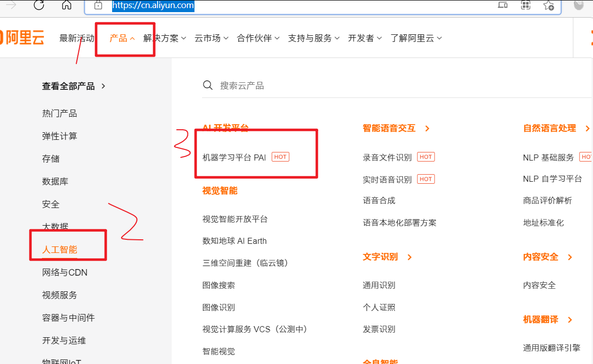Open 自然语言处理 section heading
This screenshot has width=593, height=364.
[550, 128]
